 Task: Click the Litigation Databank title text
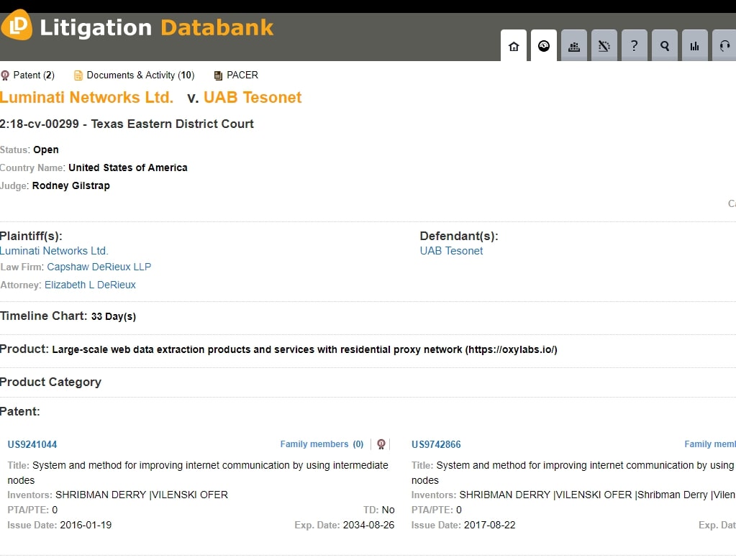pyautogui.click(x=157, y=27)
